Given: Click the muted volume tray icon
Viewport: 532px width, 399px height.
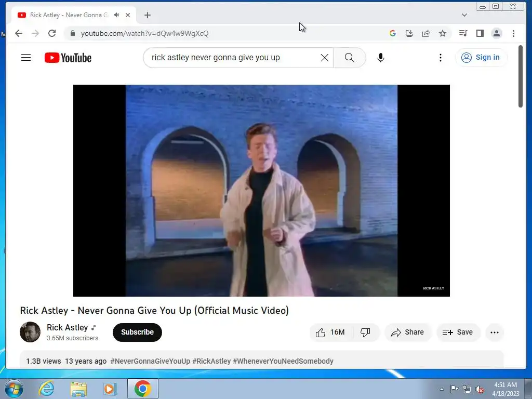Looking at the screenshot, I should pos(480,389).
